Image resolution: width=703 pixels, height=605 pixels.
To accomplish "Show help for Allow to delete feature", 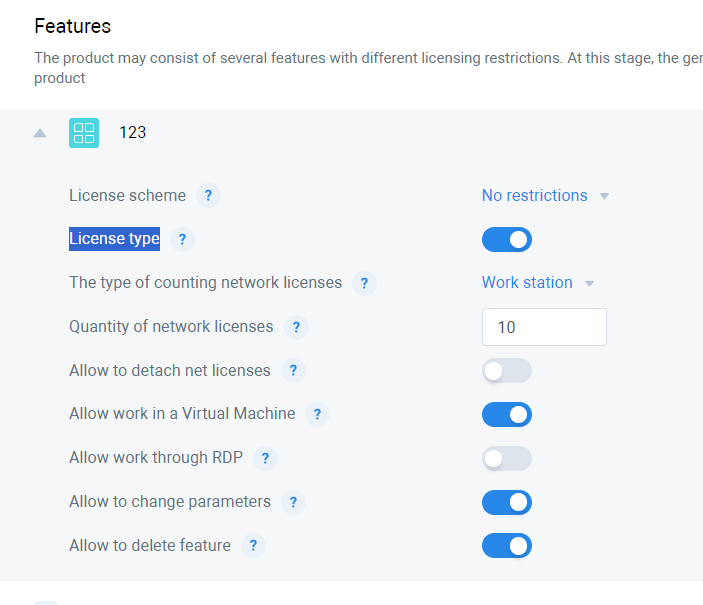I will point(253,546).
